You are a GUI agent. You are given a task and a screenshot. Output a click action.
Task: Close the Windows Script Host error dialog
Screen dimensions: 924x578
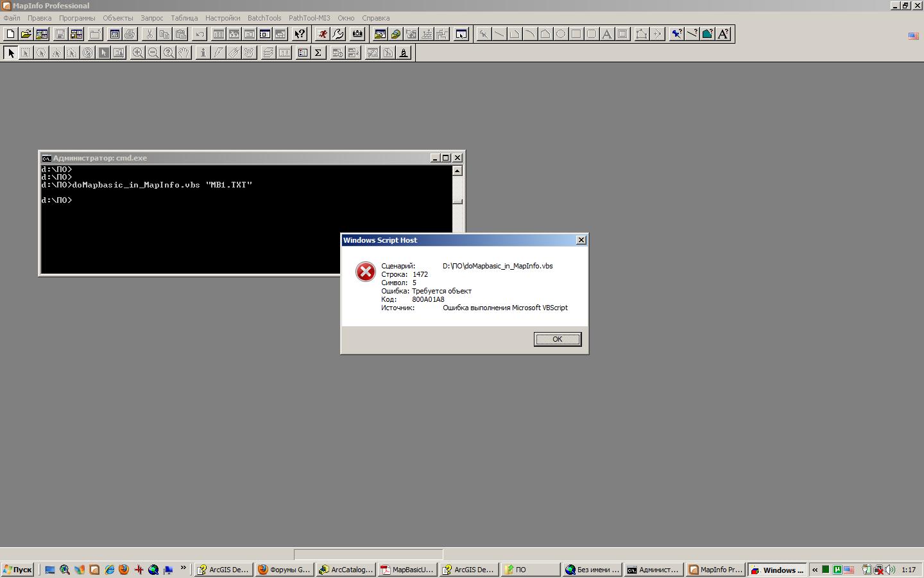coord(581,240)
